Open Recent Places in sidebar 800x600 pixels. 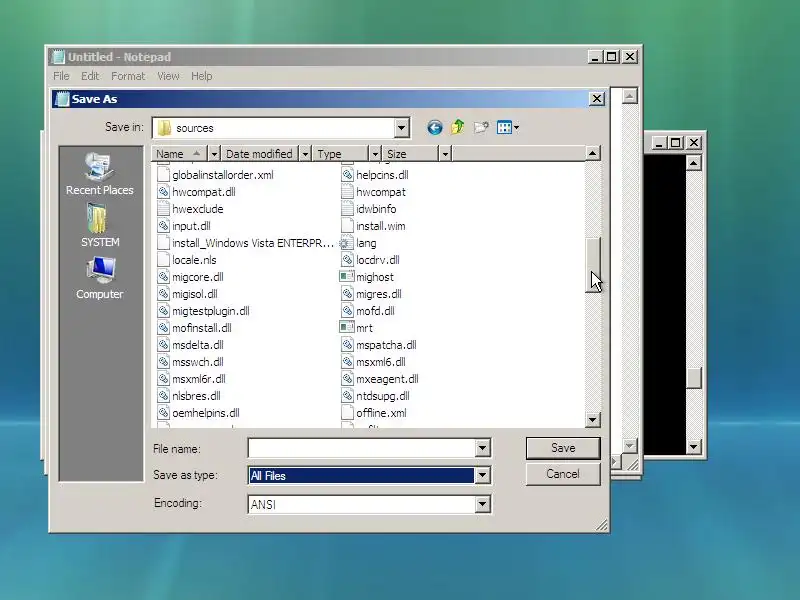pyautogui.click(x=100, y=174)
